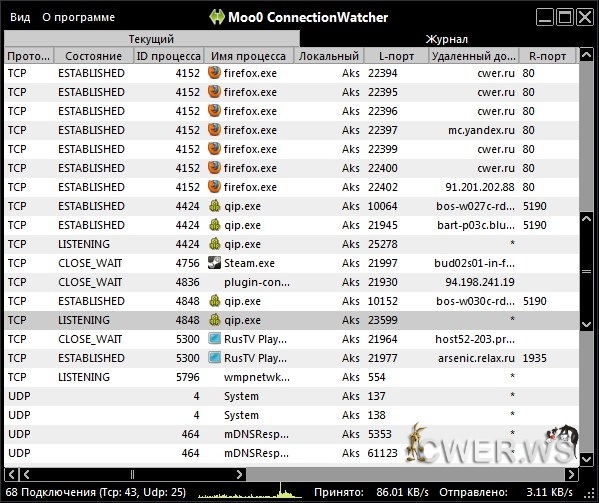The height and width of the screenshot is (503, 599).
Task: Click qip icon in port 10152 row
Action: click(x=215, y=301)
